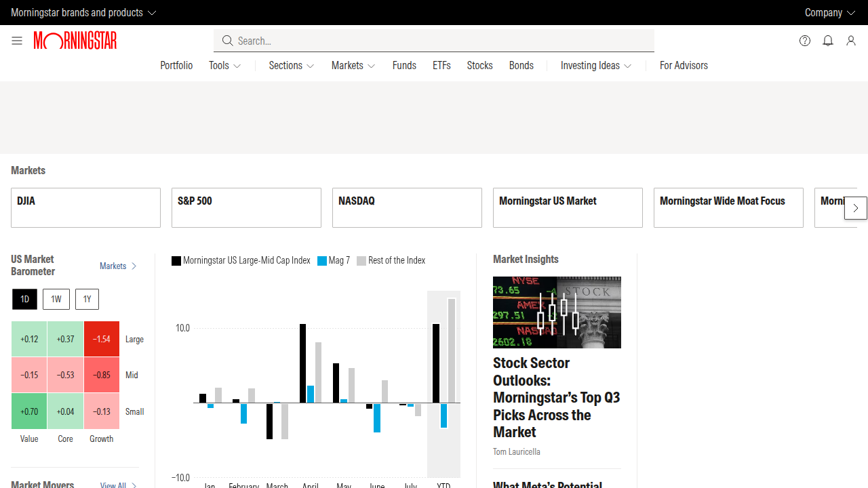Expand the Markets nav menu
Screen dimensions: 868x488
tap(353, 66)
